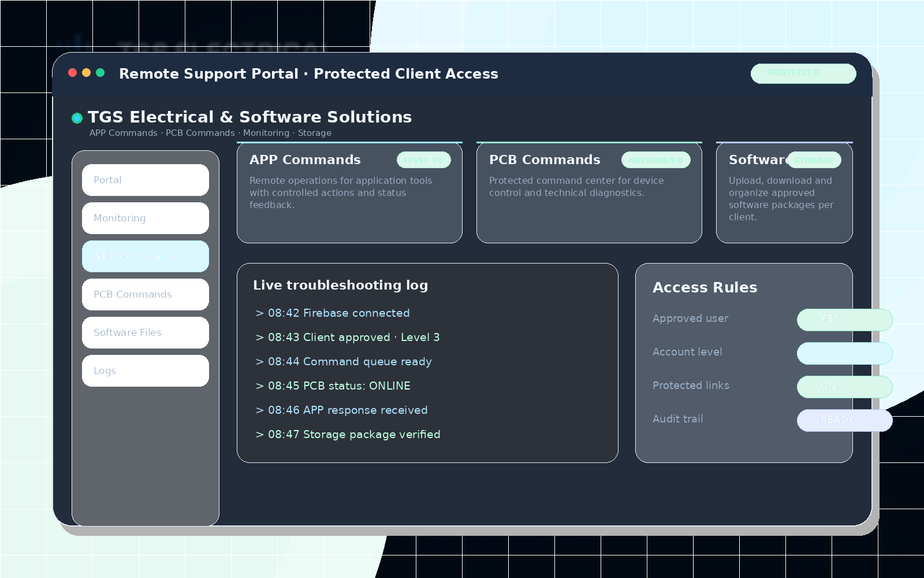Click the PCB Commands card description text
The width and height of the screenshot is (924, 578).
pos(576,187)
